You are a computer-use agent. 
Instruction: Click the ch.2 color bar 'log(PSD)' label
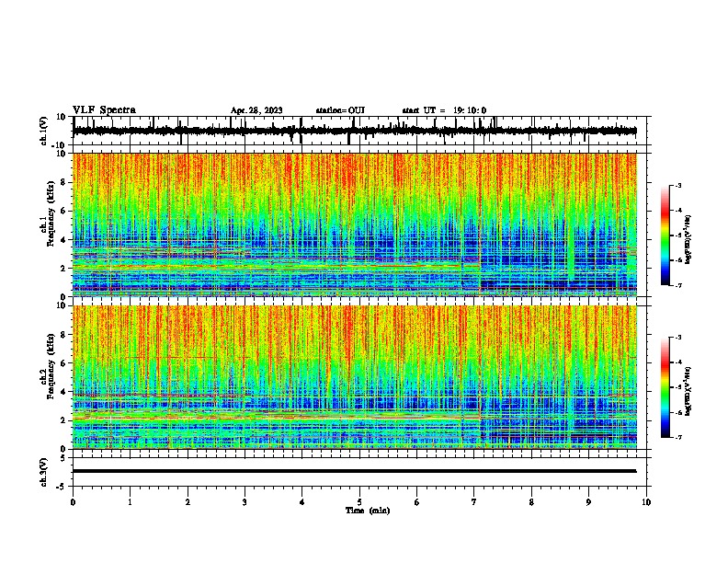pyautogui.click(x=688, y=391)
